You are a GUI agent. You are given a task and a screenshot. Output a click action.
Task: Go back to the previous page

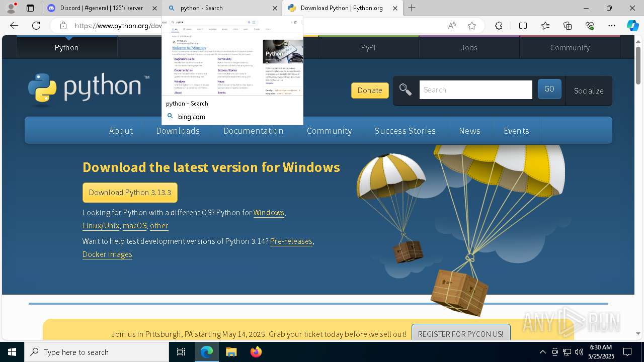coord(14,26)
